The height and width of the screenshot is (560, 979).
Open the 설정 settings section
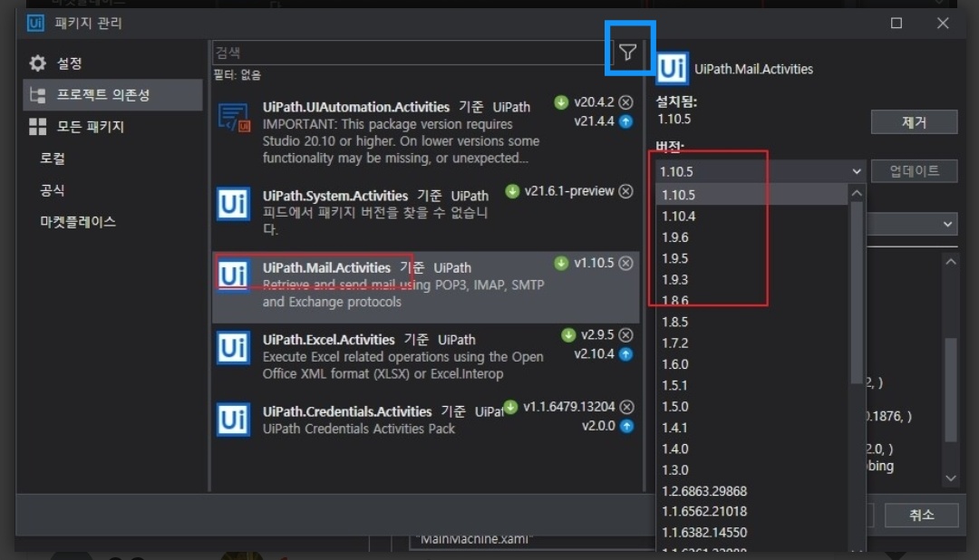coord(112,63)
